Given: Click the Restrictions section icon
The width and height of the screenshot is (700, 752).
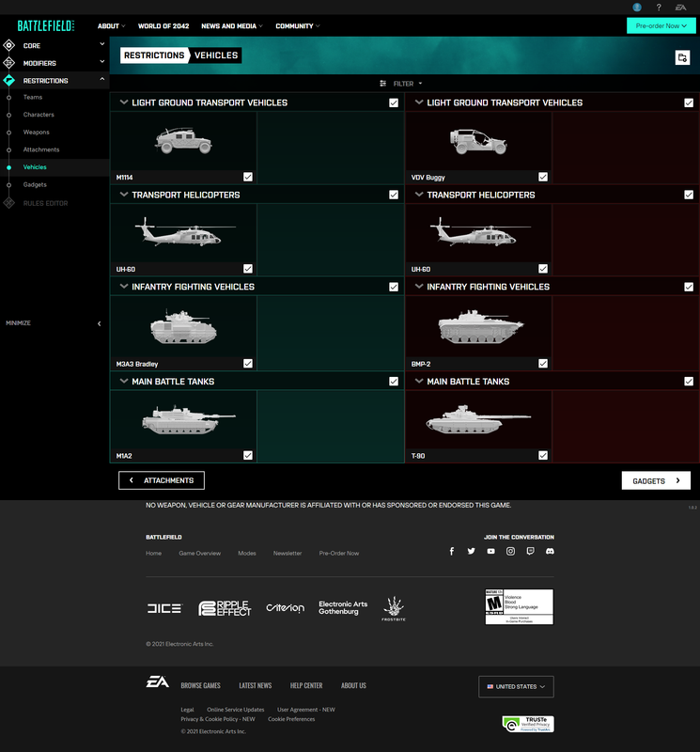Looking at the screenshot, I should point(9,80).
